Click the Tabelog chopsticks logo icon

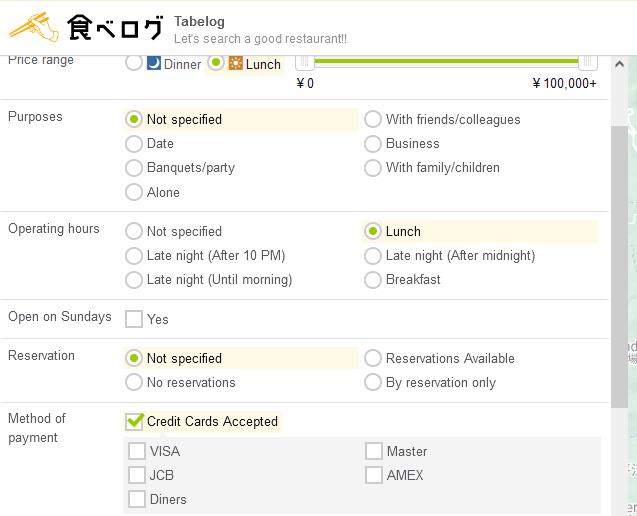point(34,27)
